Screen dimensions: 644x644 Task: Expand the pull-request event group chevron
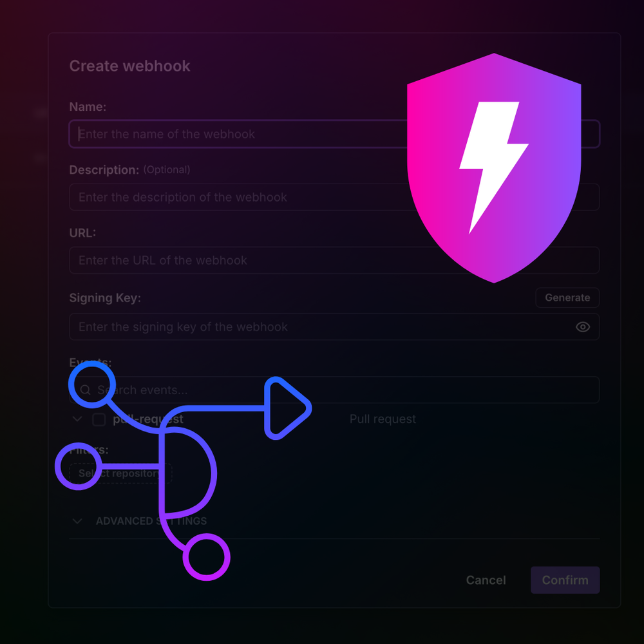77,419
